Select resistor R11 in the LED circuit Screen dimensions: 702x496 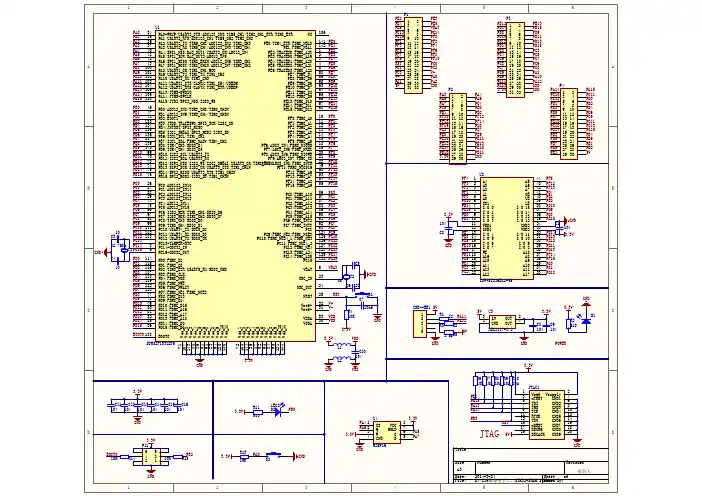click(x=257, y=412)
